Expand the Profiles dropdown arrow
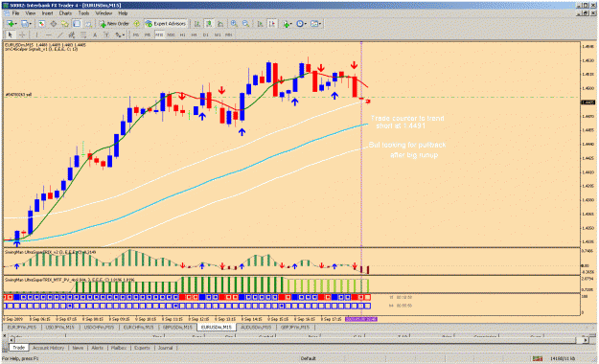The height and width of the screenshot is (364, 599). 31,24
